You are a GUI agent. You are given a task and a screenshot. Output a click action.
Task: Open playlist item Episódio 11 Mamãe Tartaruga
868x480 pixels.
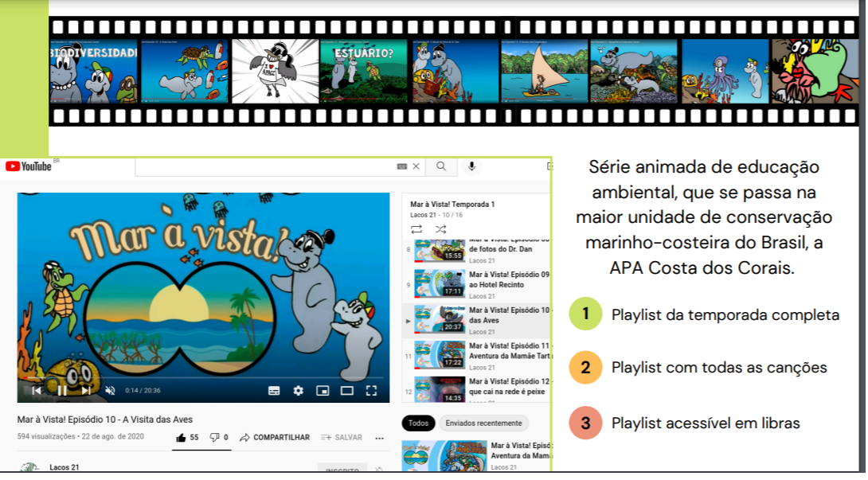click(477, 356)
